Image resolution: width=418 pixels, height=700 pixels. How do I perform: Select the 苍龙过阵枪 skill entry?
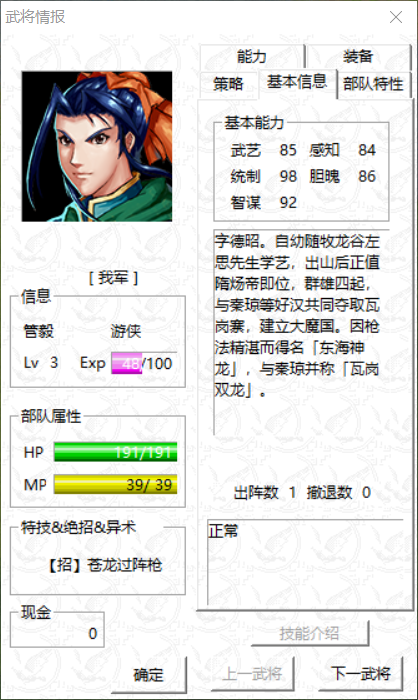pos(105,565)
